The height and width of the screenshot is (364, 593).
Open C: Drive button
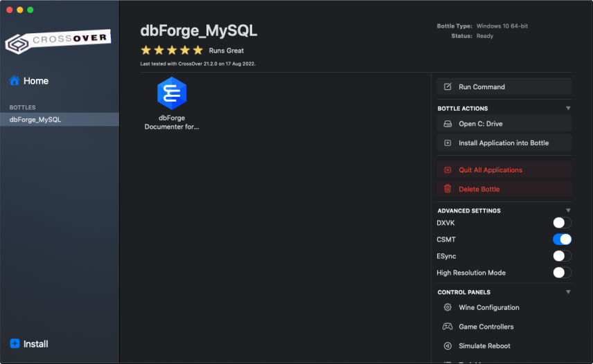504,124
